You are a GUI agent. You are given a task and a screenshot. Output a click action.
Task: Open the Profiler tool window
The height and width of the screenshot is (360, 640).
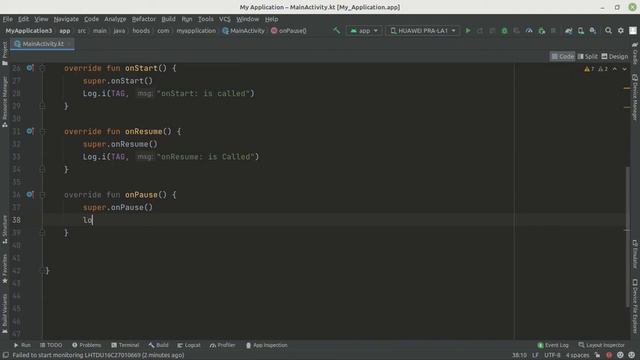coord(222,345)
